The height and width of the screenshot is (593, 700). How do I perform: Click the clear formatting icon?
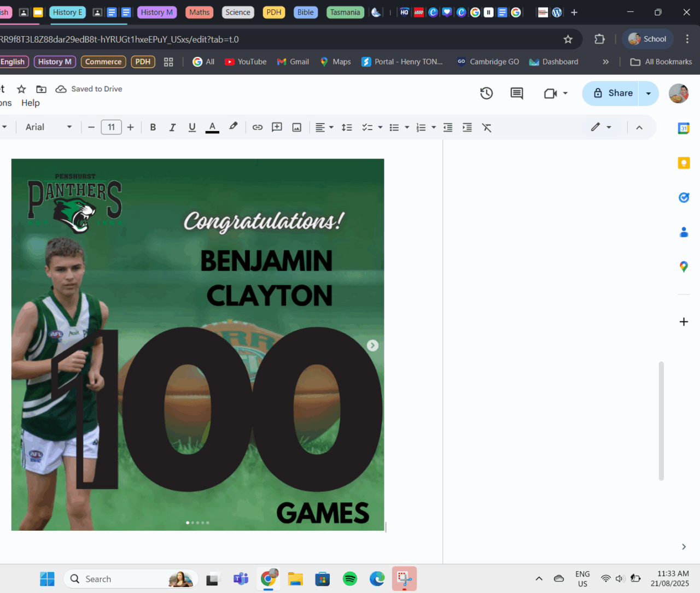(486, 127)
